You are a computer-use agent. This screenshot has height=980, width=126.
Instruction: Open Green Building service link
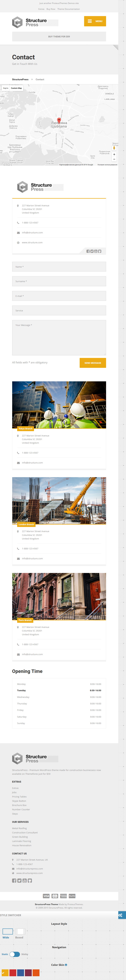coord(20,837)
